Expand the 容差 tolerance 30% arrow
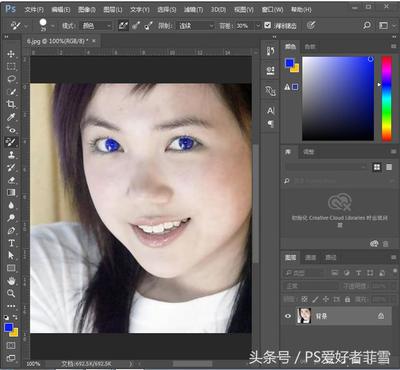 click(x=258, y=26)
